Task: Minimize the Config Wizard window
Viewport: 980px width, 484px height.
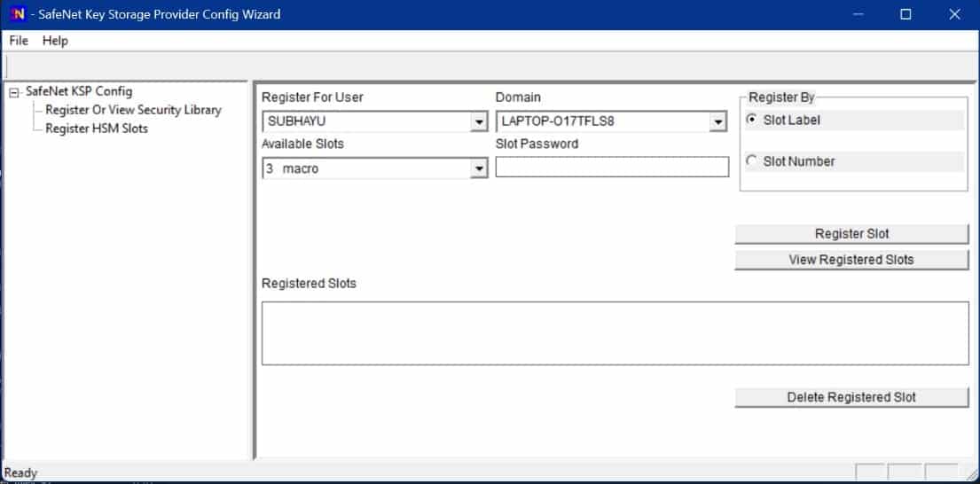Action: point(858,14)
